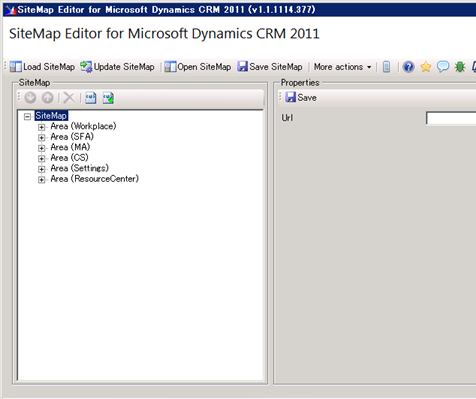Expand the Area (Settings) node
The height and width of the screenshot is (399, 476).
pyautogui.click(x=41, y=169)
